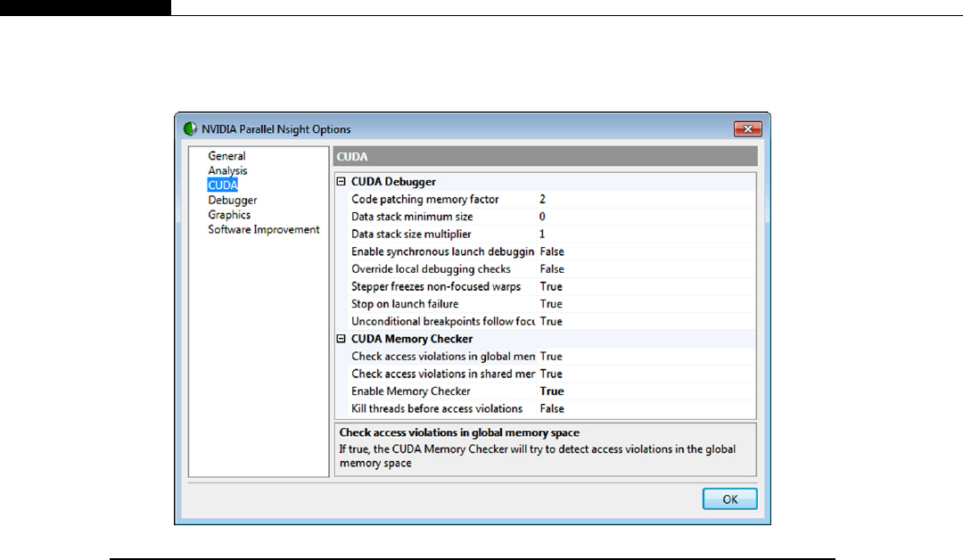The image size is (963, 560).
Task: Collapse the CUDA Debugger section
Action: pyautogui.click(x=342, y=182)
